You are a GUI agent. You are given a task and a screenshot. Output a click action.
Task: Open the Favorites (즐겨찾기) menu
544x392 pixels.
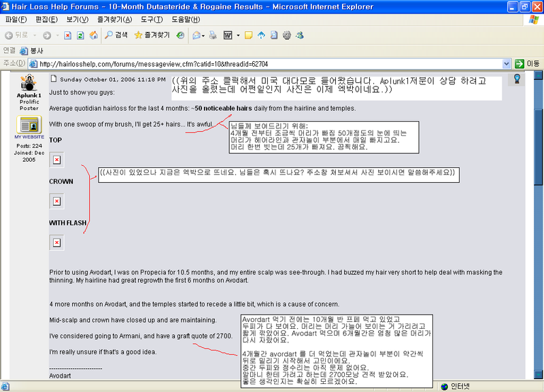click(114, 20)
